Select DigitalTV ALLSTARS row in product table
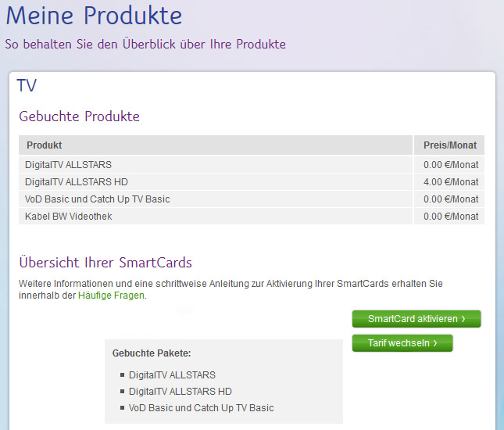The image size is (504, 430). [69, 165]
